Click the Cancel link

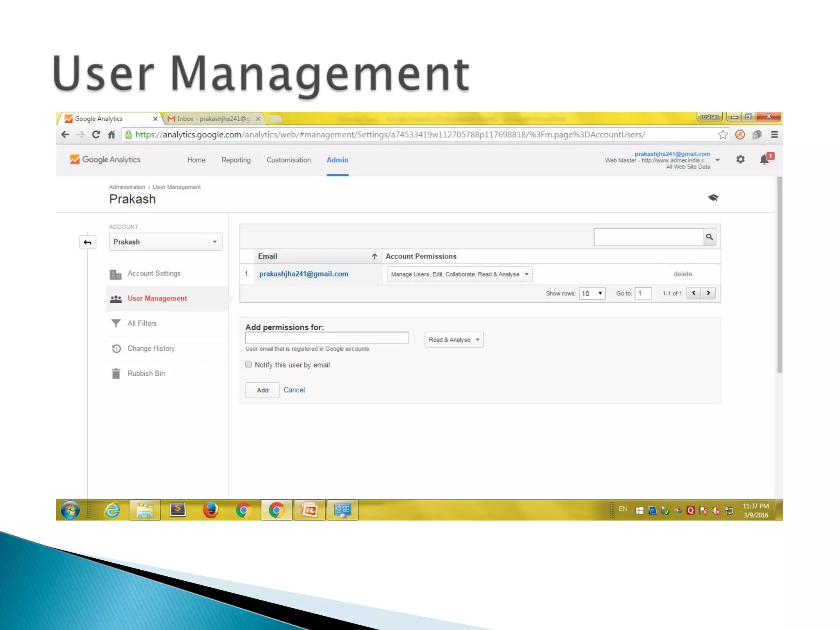pos(294,390)
